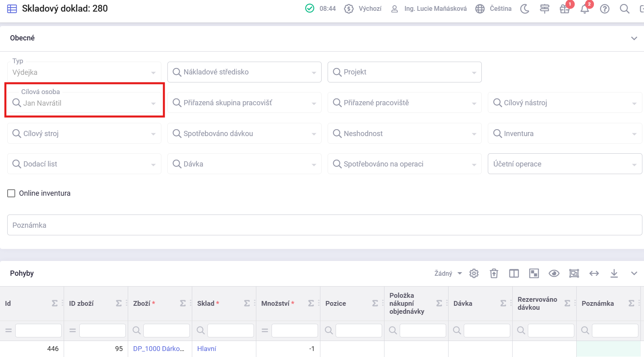The height and width of the screenshot is (357, 644).
Task: Open the notifications bell
Action: pyautogui.click(x=585, y=9)
